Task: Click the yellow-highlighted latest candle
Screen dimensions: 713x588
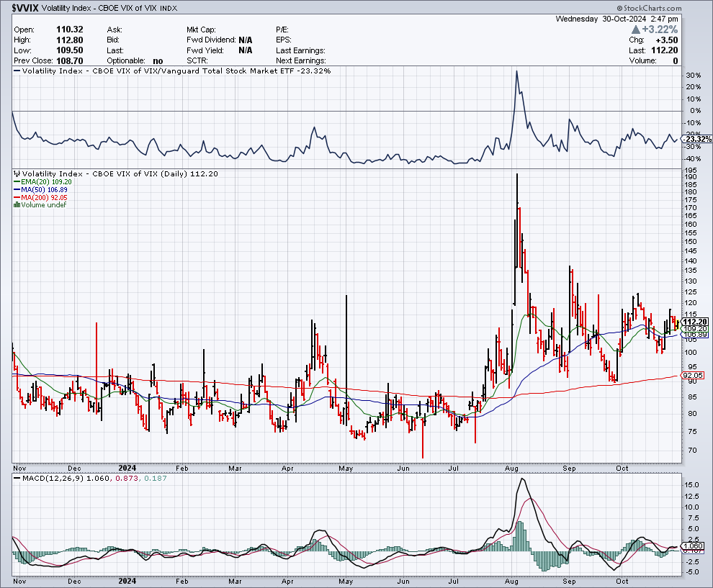Action: point(678,325)
